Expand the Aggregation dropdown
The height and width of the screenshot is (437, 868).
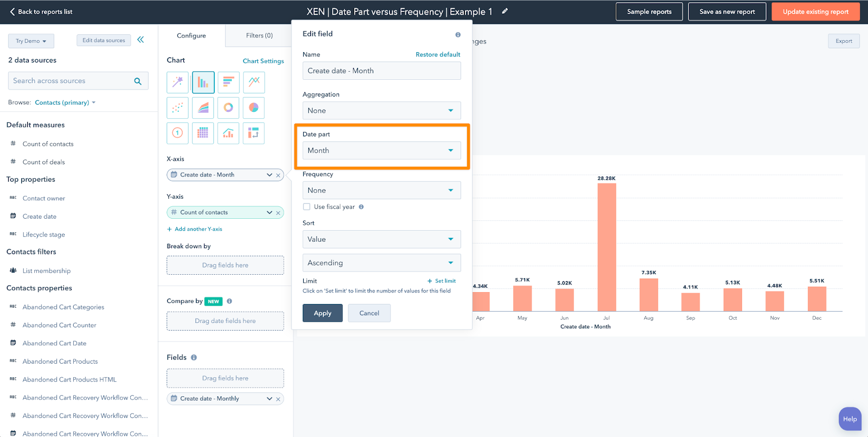[x=381, y=111]
